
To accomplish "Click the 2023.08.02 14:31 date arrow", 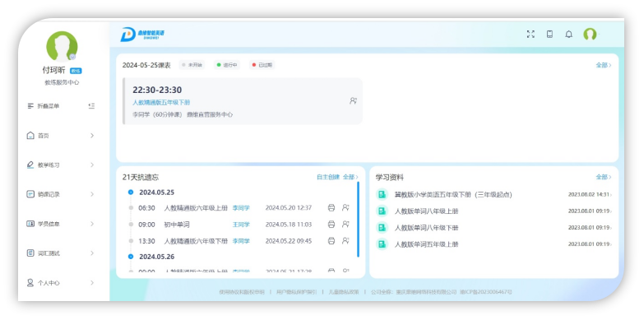I will (611, 195).
